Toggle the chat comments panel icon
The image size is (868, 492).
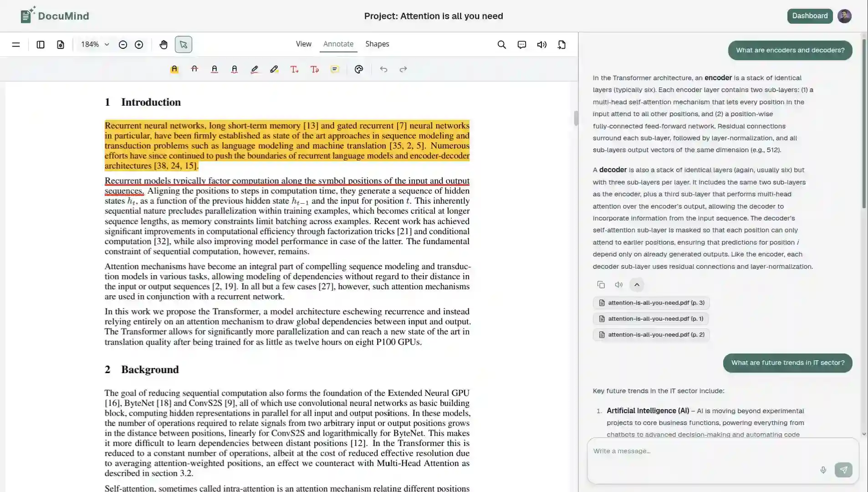[522, 45]
